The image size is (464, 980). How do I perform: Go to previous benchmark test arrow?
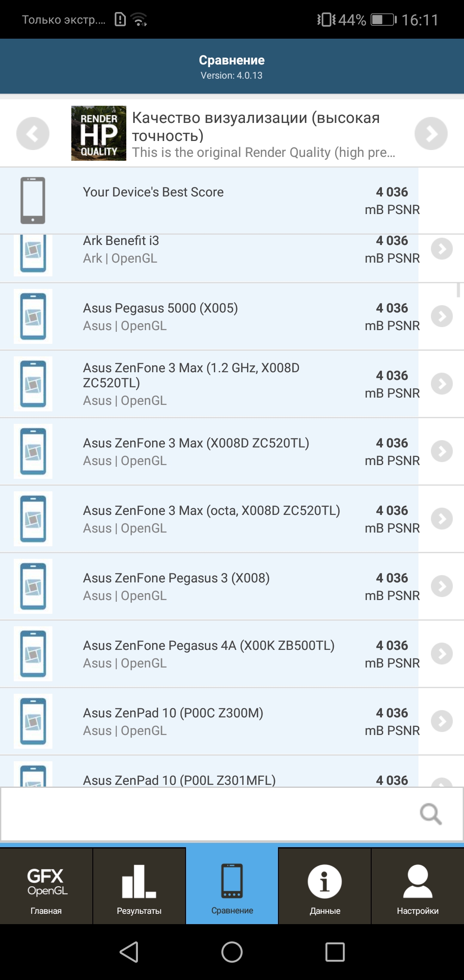(33, 133)
